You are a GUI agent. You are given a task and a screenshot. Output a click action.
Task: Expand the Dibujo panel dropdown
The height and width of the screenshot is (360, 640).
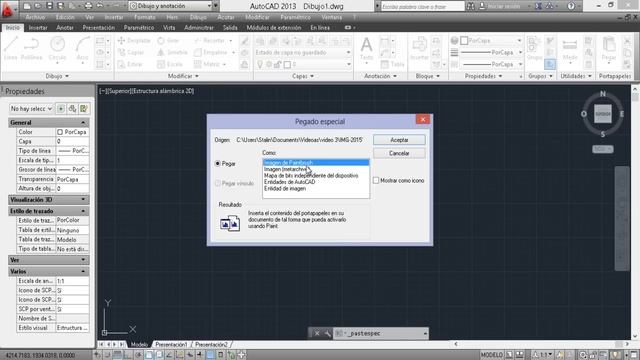pyautogui.click(x=57, y=76)
